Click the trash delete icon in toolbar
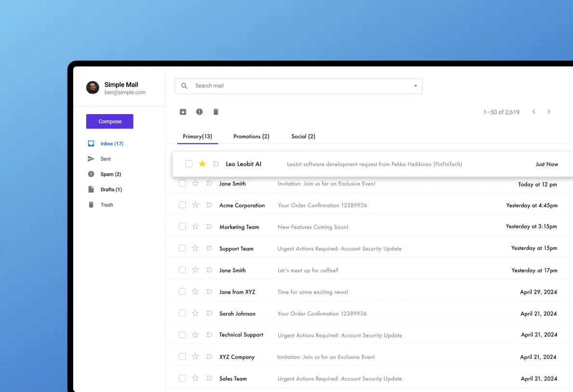This screenshot has height=392, width=573. pos(216,112)
